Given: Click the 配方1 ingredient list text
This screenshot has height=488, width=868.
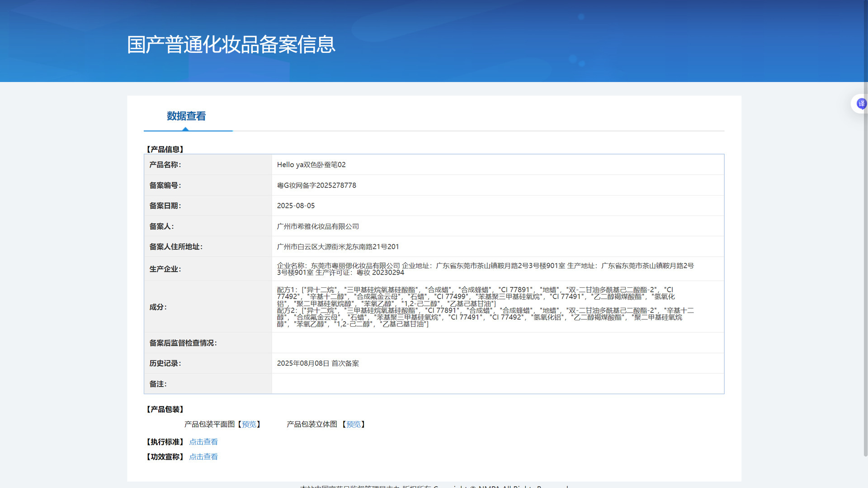Looking at the screenshot, I should pyautogui.click(x=476, y=297).
